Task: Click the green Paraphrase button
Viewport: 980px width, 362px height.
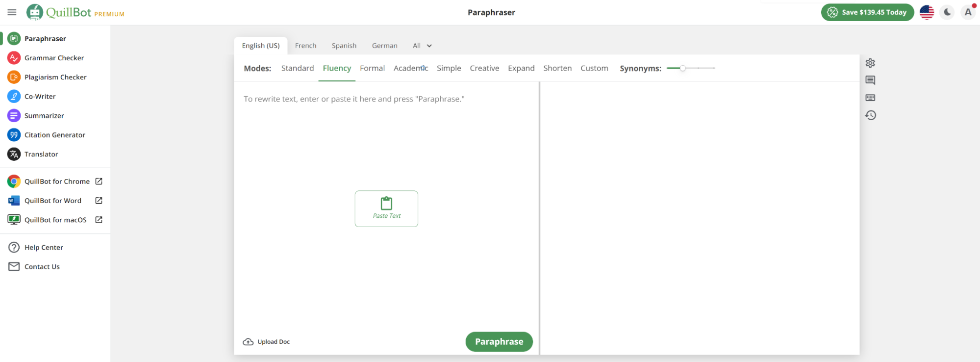Action: (499, 342)
